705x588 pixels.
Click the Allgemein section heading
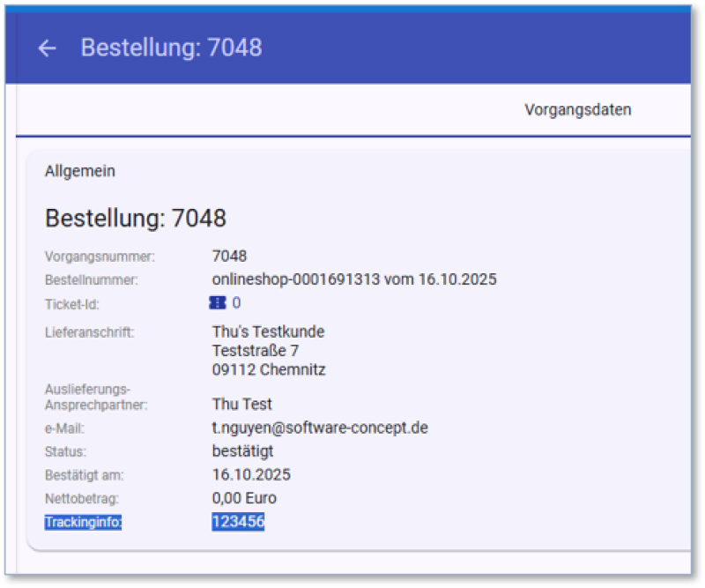point(80,171)
